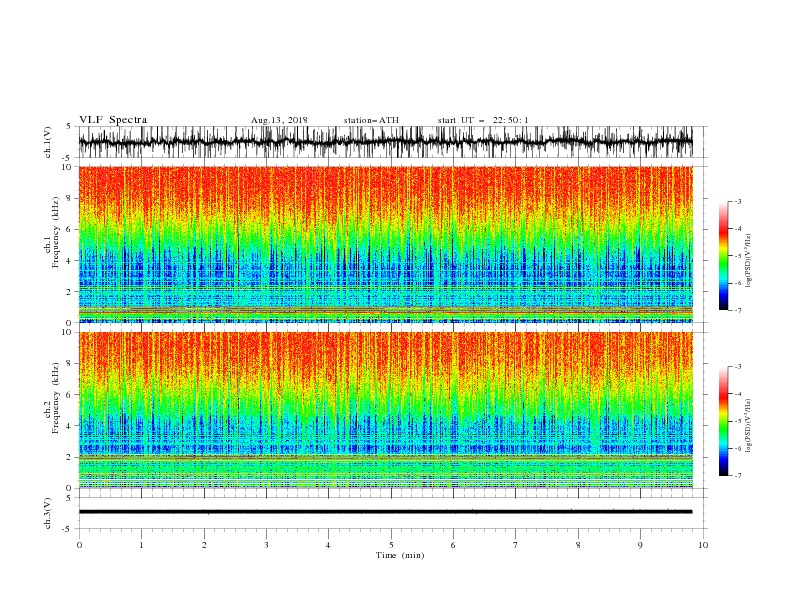Click the "ch.1(V)" axis label

48,142
